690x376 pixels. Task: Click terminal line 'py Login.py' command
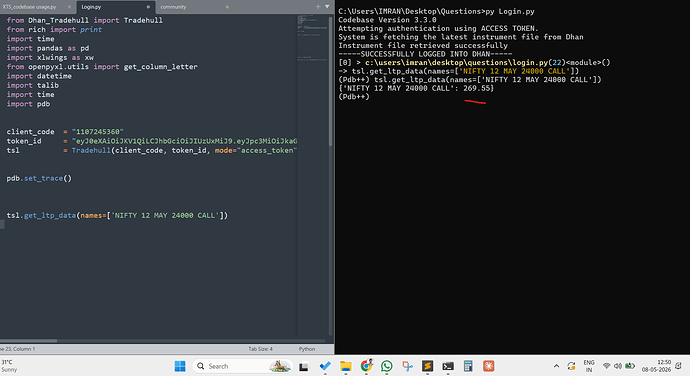(510, 11)
